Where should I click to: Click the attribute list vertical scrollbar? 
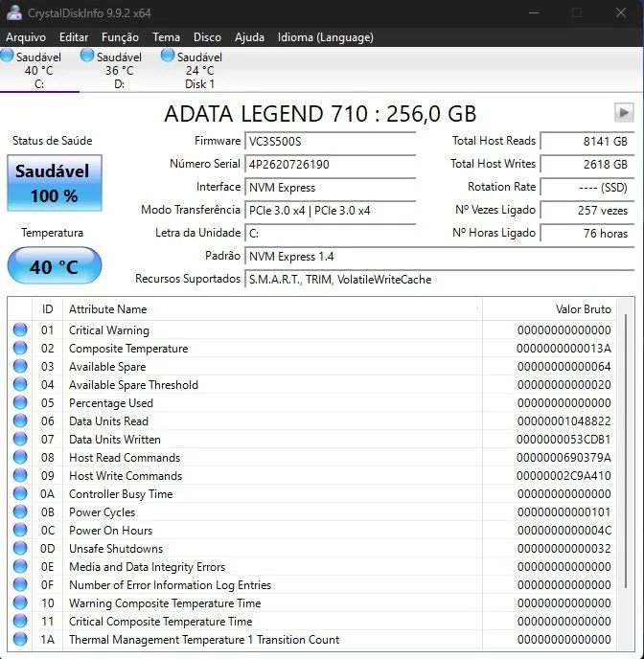(626, 450)
